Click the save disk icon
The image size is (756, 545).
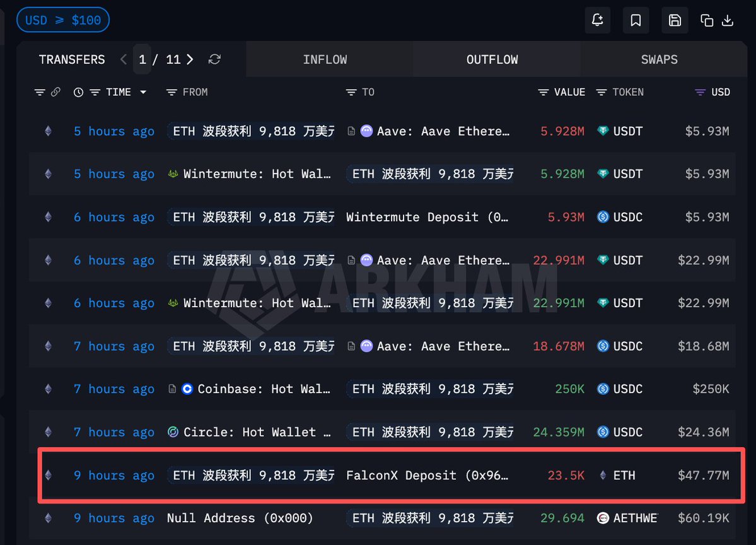675,20
